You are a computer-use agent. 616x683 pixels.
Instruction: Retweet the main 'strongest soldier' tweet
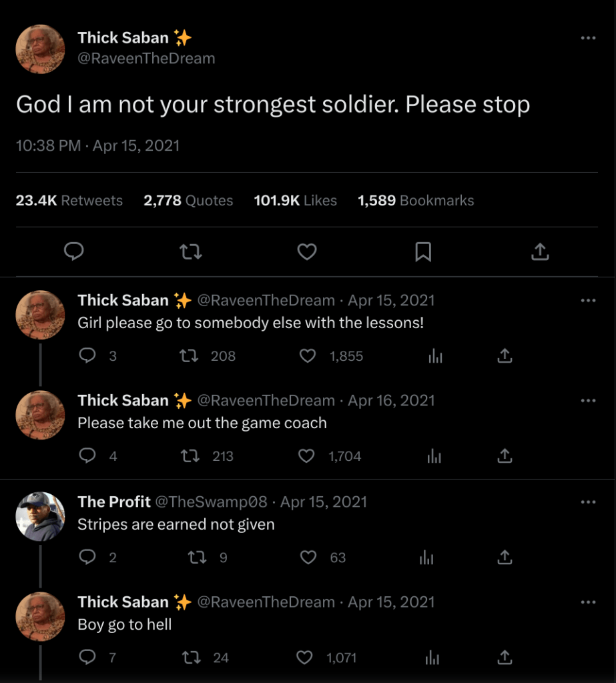(191, 251)
